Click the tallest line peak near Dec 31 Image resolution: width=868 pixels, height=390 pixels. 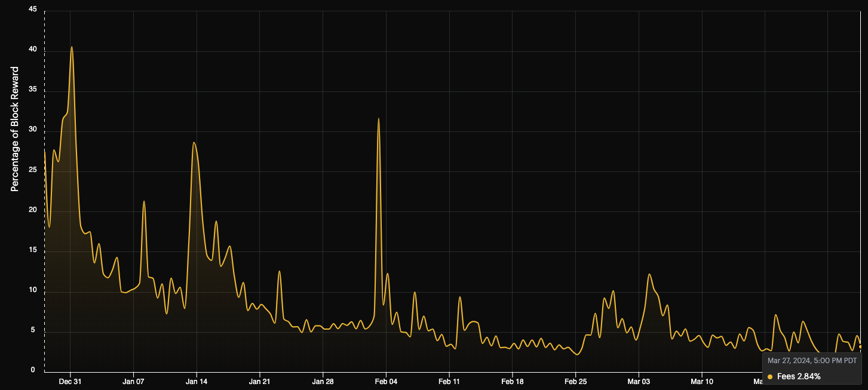tap(72, 47)
